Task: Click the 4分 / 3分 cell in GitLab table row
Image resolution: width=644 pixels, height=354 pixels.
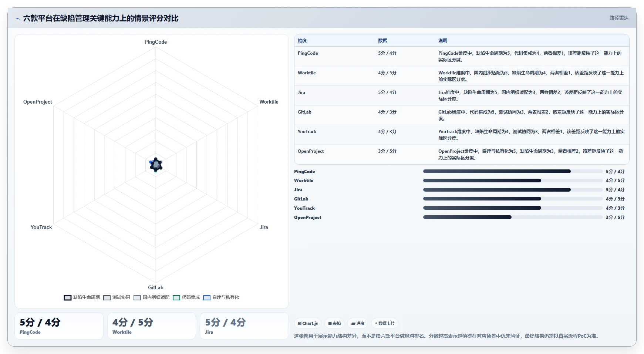Action: click(387, 112)
